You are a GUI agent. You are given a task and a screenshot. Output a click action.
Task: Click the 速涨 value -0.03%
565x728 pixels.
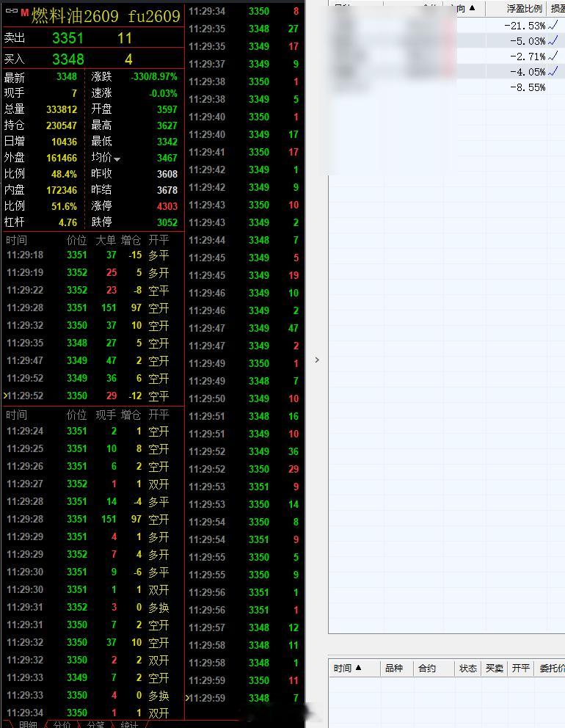(164, 93)
